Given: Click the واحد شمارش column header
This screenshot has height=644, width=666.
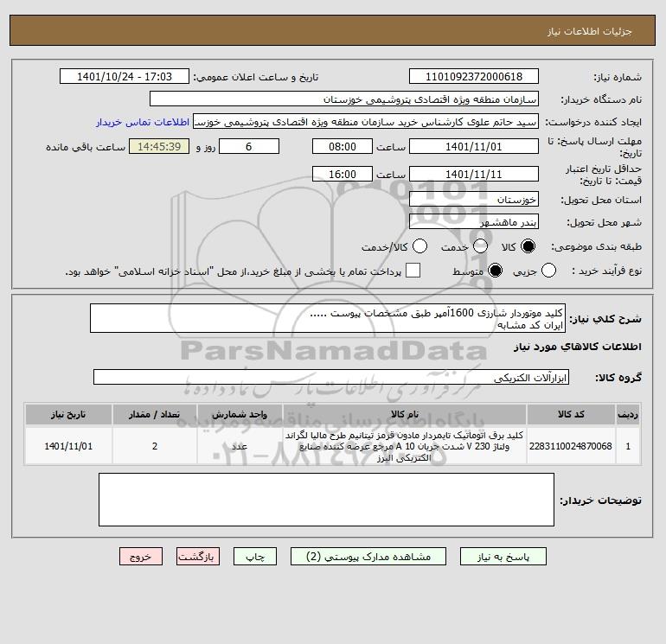Looking at the screenshot, I should (x=240, y=414).
